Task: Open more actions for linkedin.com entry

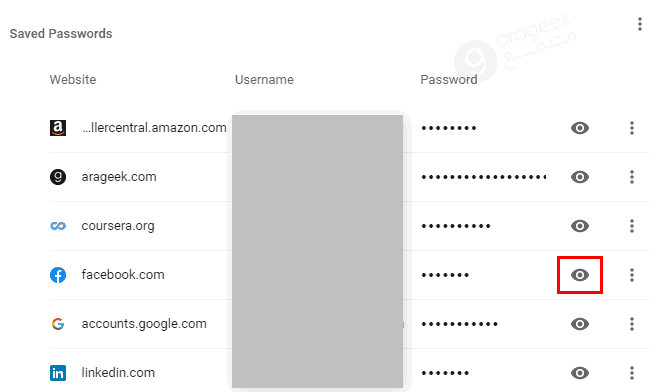Action: 632,373
